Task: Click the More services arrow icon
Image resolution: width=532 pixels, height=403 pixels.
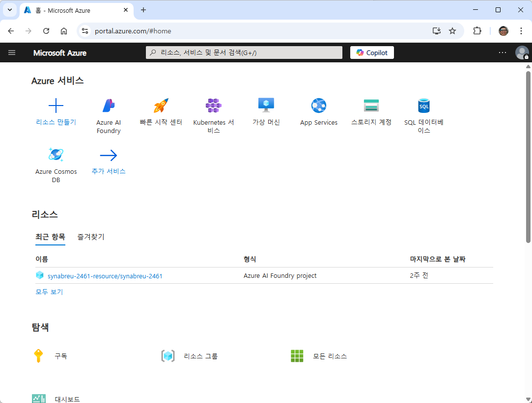Action: pos(109,155)
